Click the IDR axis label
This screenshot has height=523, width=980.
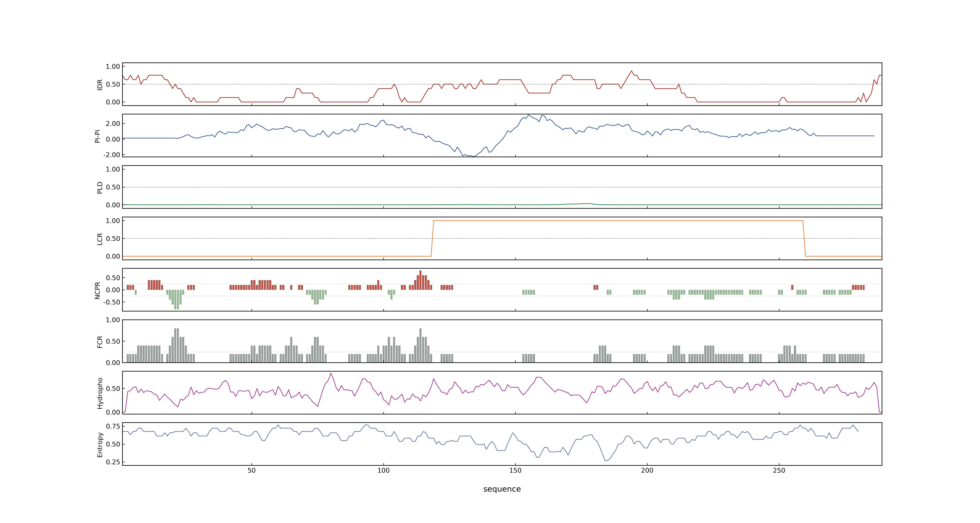click(x=100, y=85)
